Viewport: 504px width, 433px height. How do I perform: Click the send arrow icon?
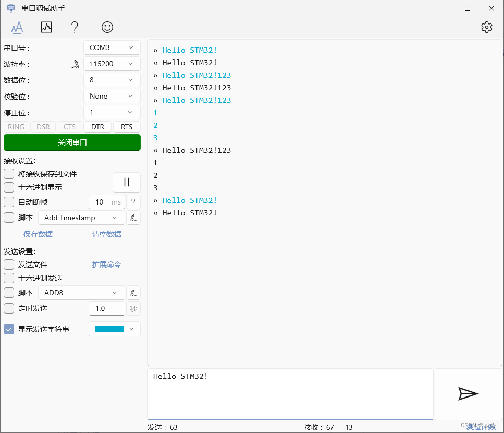468,394
